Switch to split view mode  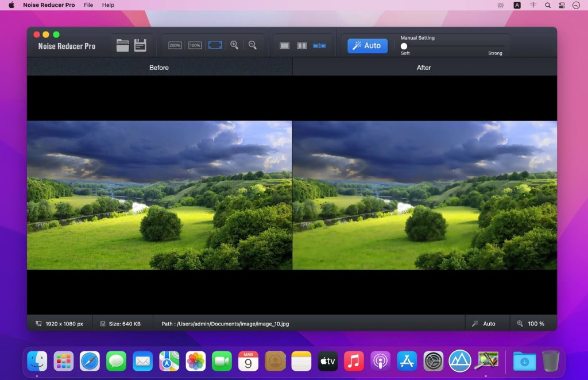click(301, 45)
